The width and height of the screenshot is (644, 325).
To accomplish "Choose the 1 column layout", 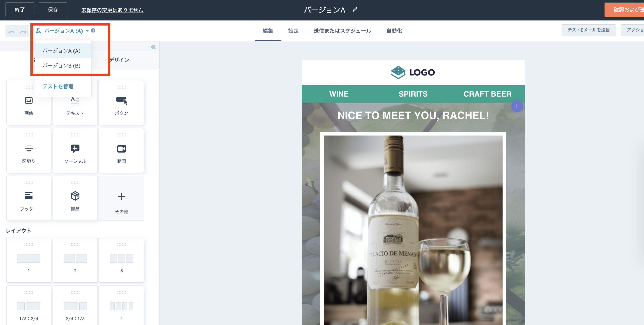I will tap(29, 260).
